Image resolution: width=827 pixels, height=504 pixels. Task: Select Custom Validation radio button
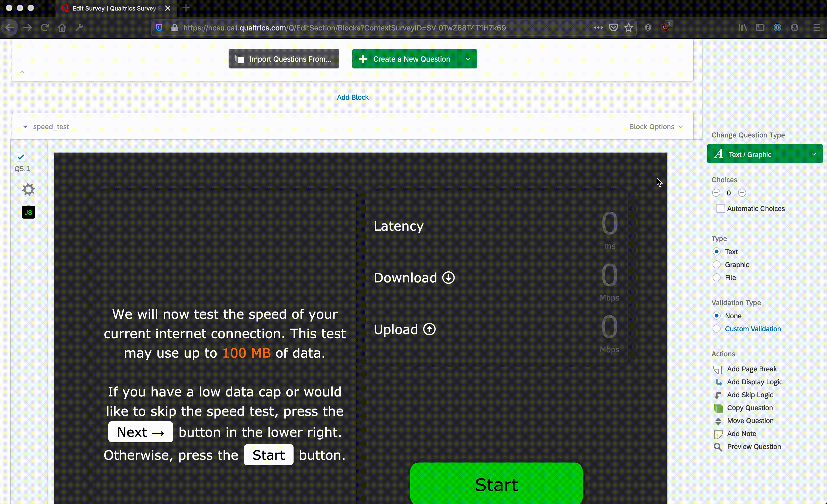716,329
